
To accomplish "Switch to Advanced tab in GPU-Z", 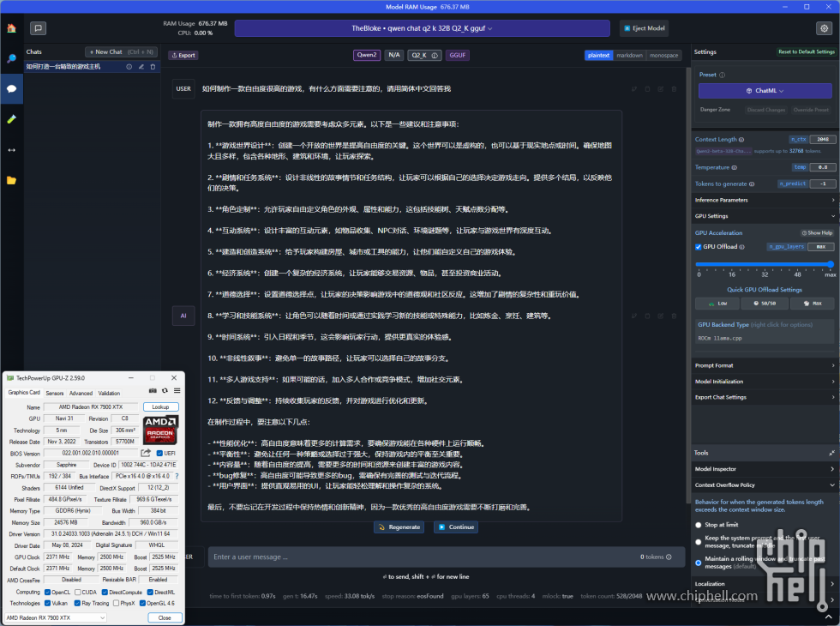I will (x=81, y=393).
